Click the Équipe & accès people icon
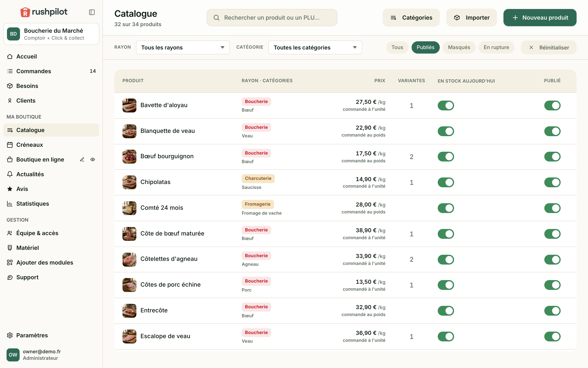The width and height of the screenshot is (588, 368). point(10,233)
